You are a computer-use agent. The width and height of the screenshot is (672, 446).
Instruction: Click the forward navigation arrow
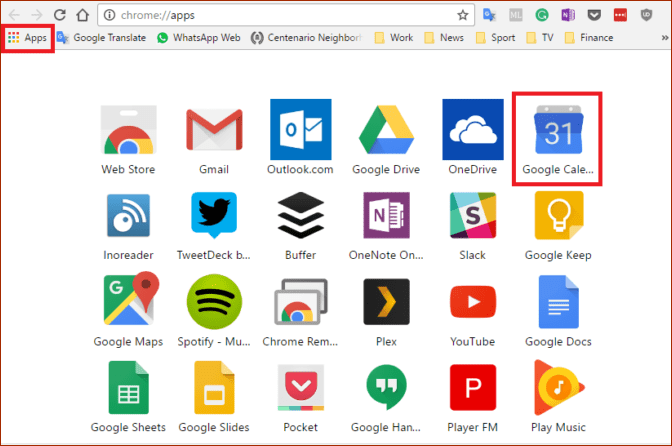pos(37,15)
